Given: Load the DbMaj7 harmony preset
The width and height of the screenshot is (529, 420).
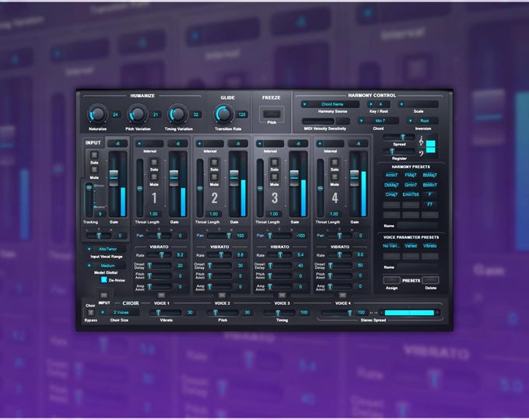Looking at the screenshot, I should click(391, 185).
